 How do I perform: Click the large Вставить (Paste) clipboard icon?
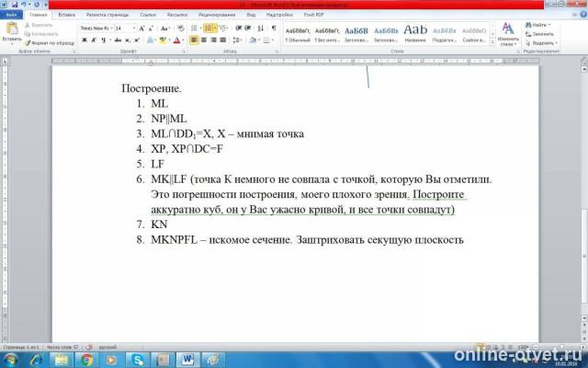[x=12, y=29]
